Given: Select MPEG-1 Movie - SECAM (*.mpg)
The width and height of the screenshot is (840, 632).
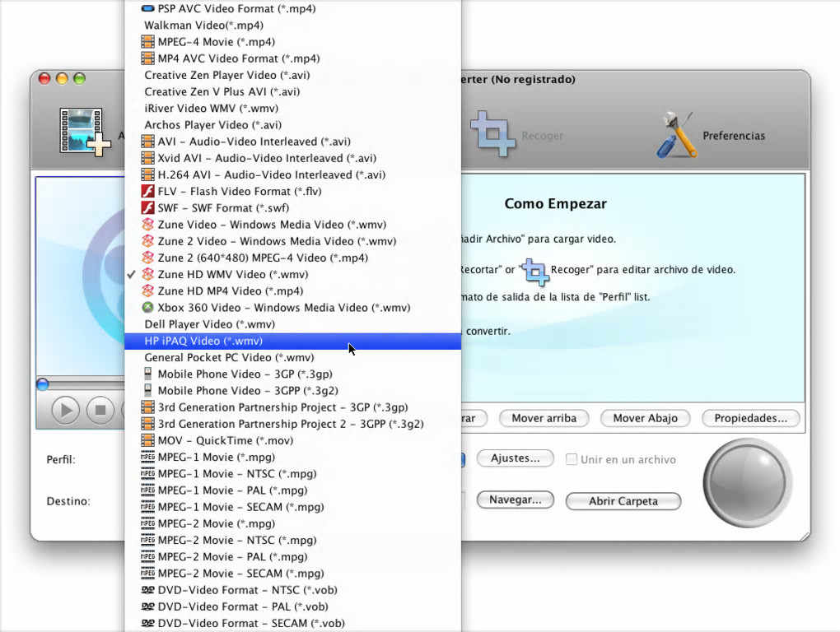Looking at the screenshot, I should 292,507.
